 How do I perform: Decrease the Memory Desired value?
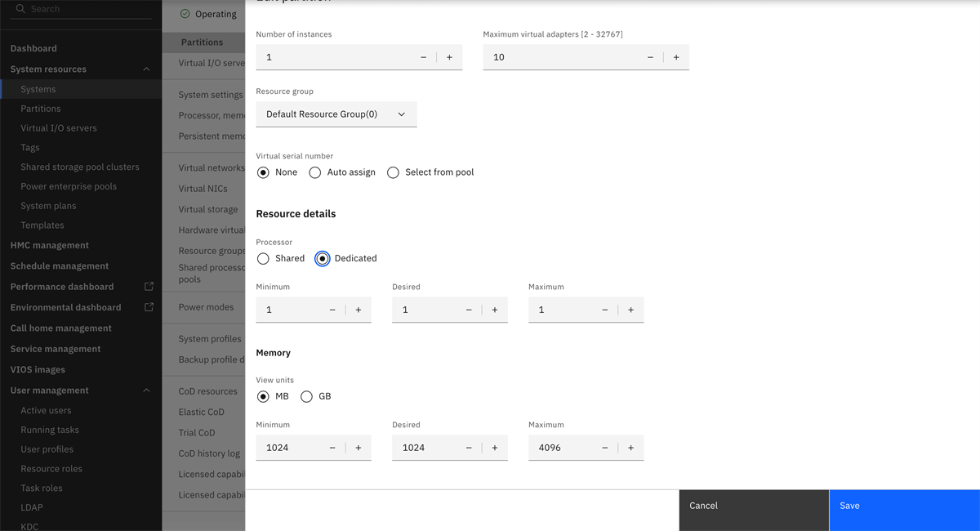coord(469,448)
